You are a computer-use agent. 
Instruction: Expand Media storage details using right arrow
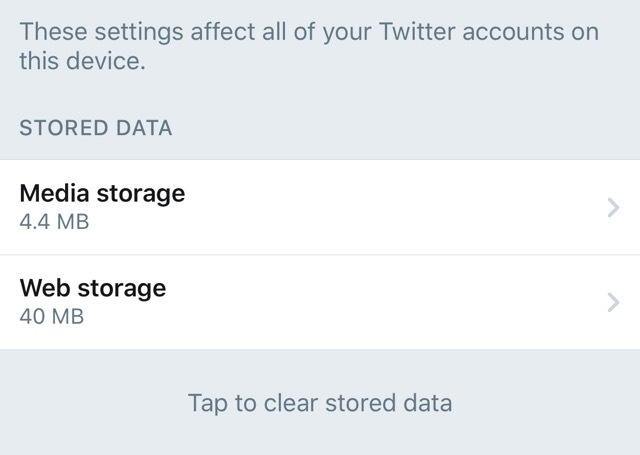pyautogui.click(x=615, y=207)
